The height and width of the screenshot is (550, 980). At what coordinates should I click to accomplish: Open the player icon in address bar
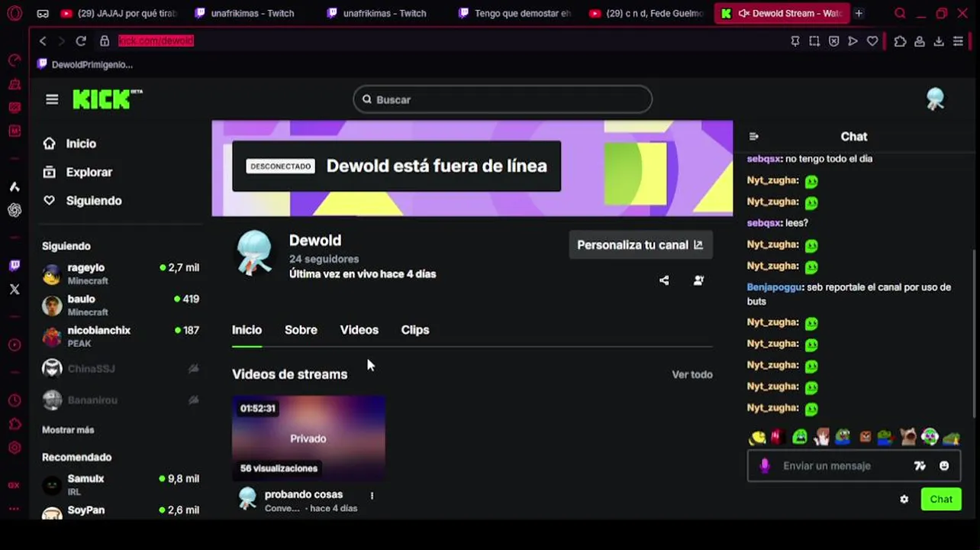pos(853,41)
